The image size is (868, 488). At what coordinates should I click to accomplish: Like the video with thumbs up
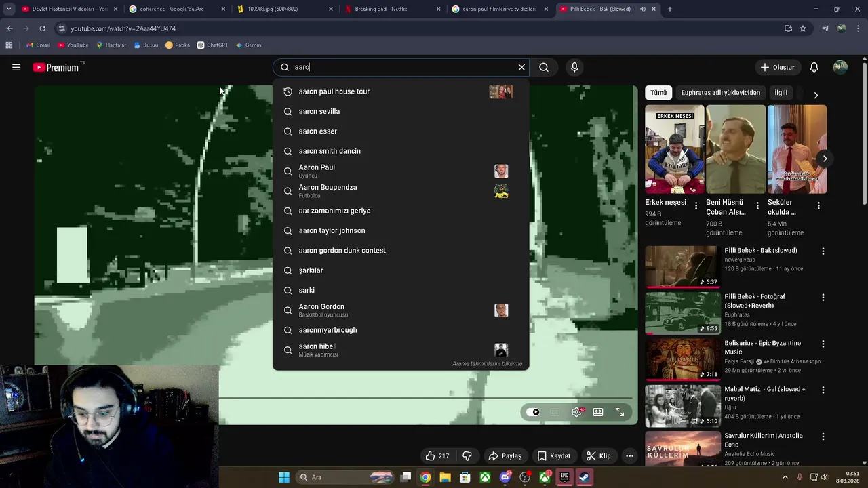pyautogui.click(x=437, y=456)
